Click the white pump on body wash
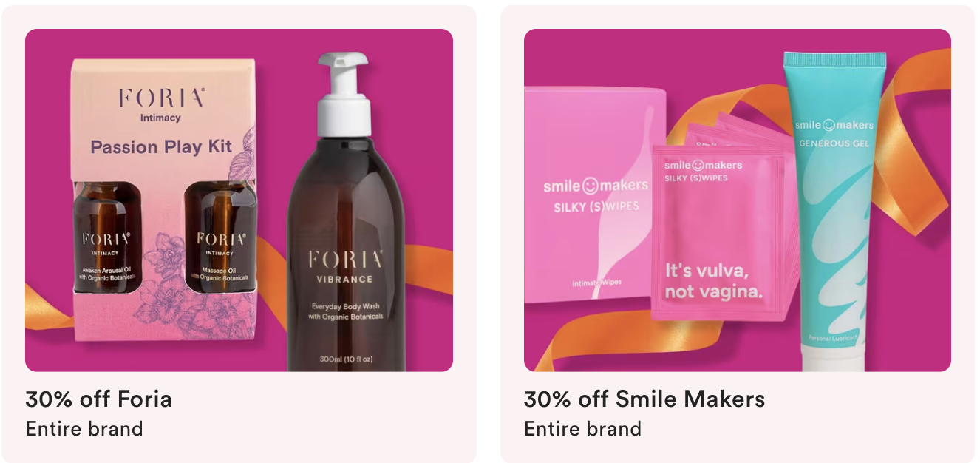The image size is (980, 463). click(344, 90)
